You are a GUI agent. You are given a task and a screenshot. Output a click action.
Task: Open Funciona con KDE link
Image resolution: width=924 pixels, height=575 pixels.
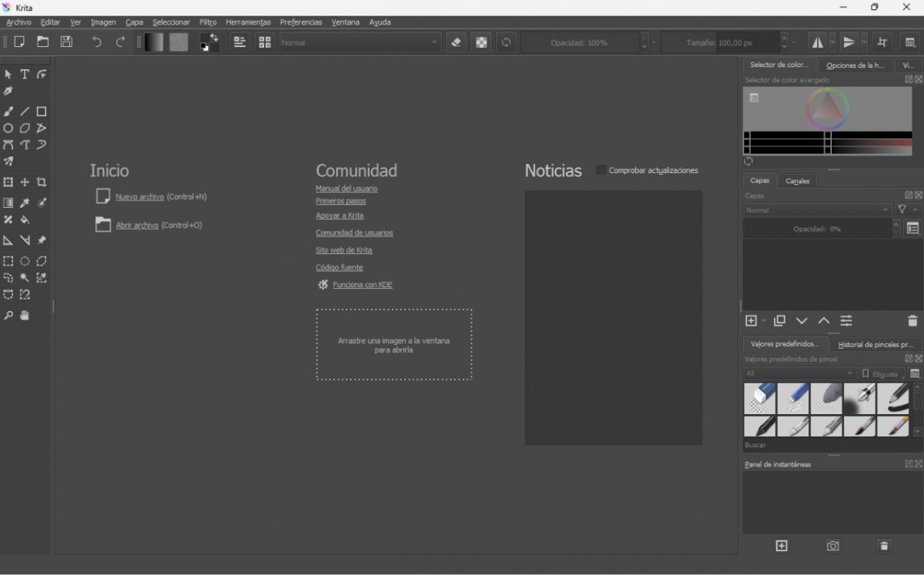pos(362,285)
